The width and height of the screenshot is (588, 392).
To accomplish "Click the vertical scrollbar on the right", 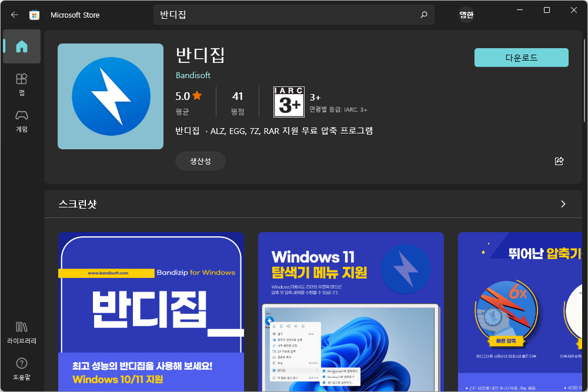I will pyautogui.click(x=584, y=81).
